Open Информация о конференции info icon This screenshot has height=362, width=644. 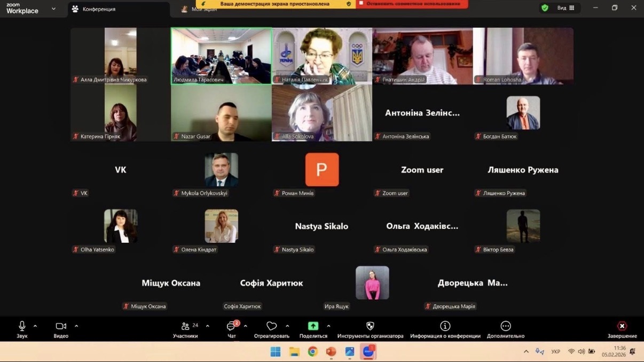coord(445,326)
